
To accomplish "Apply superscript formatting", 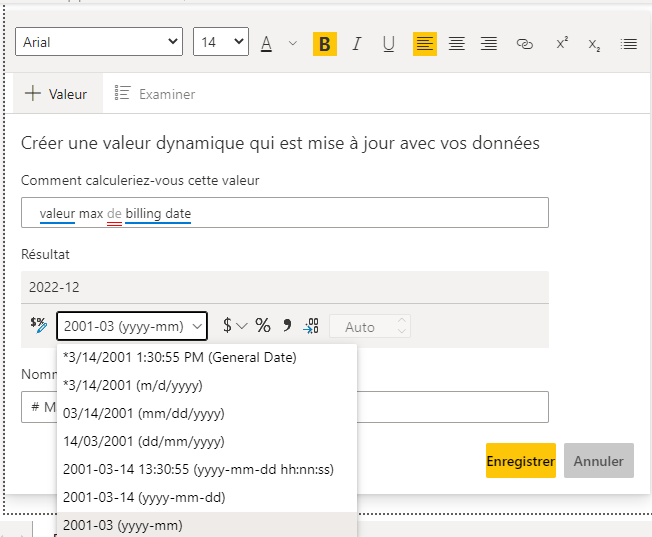I will 562,44.
